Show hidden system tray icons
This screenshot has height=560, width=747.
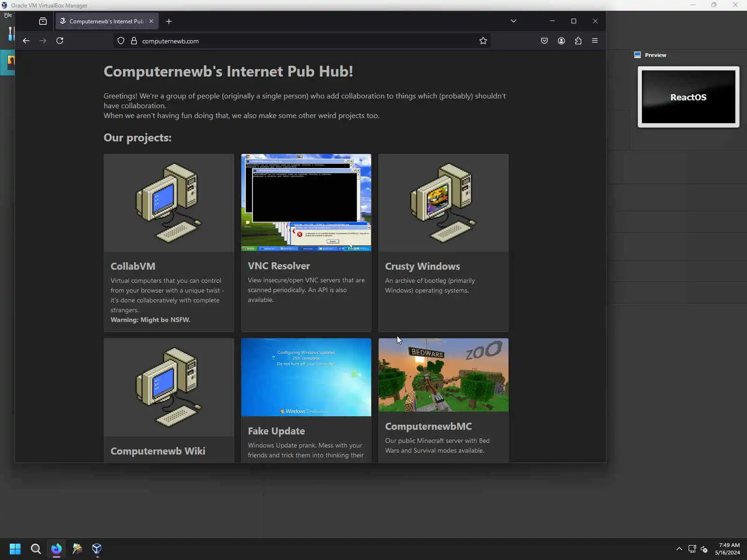[x=679, y=549]
